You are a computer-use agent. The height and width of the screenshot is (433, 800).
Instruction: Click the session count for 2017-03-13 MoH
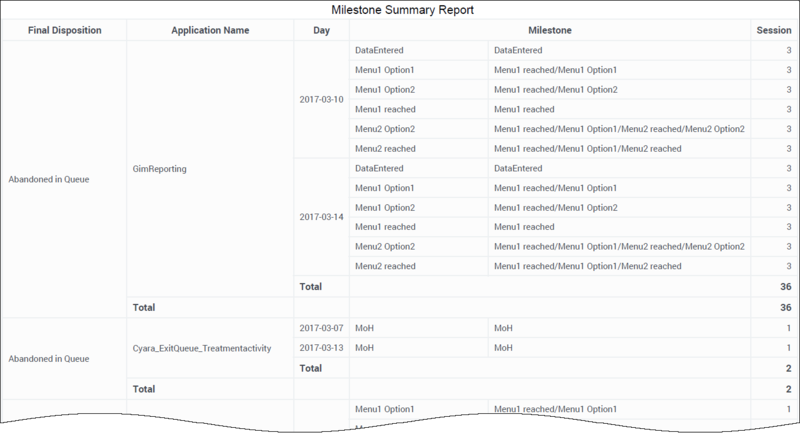click(x=788, y=347)
